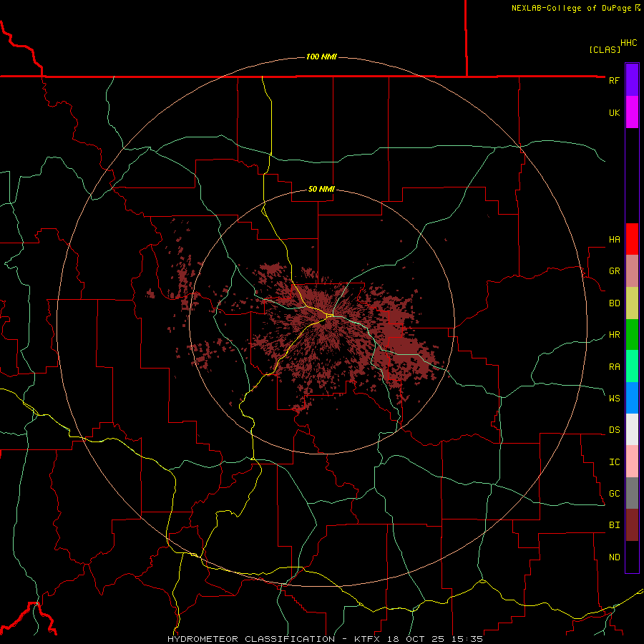Click the DS white legend swatch

(x=632, y=429)
